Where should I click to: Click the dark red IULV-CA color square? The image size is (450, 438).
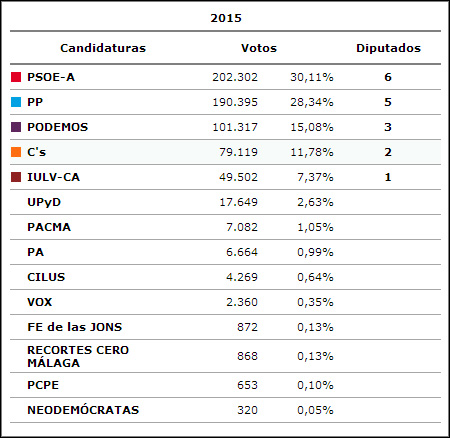16,177
